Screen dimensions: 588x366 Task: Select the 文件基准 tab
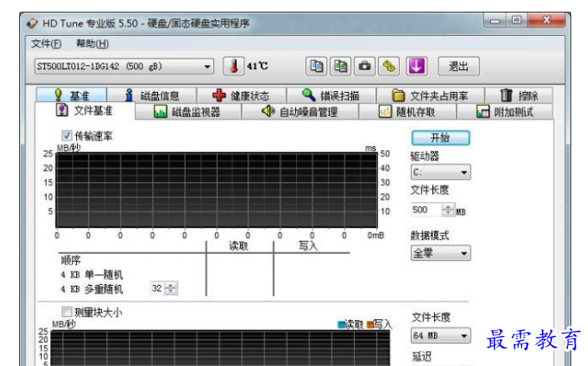(x=84, y=110)
